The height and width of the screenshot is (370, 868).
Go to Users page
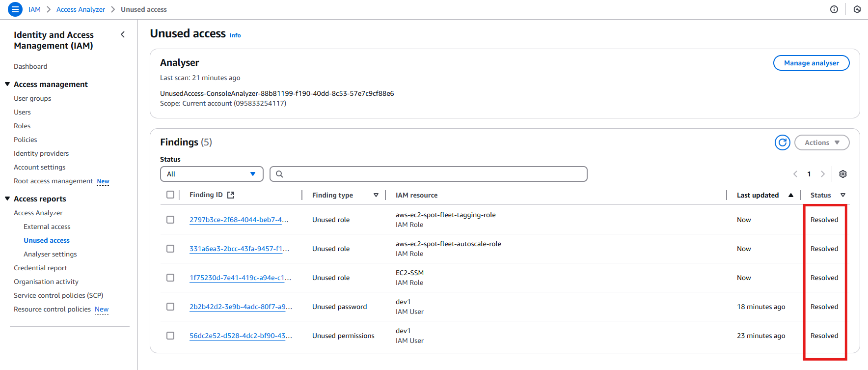(22, 112)
